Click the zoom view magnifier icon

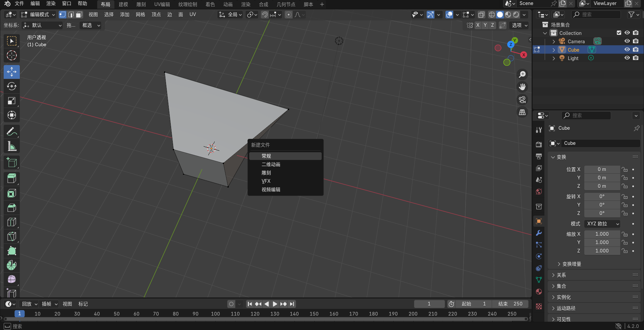(x=522, y=74)
